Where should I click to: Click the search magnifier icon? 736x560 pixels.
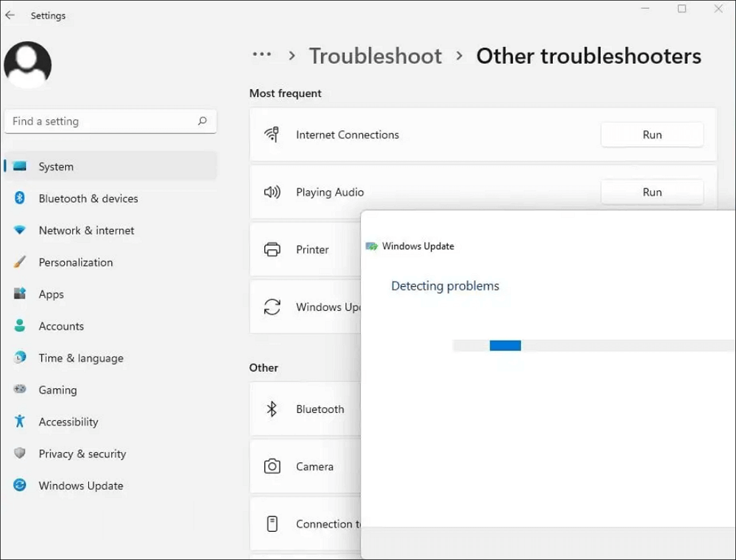pyautogui.click(x=202, y=121)
